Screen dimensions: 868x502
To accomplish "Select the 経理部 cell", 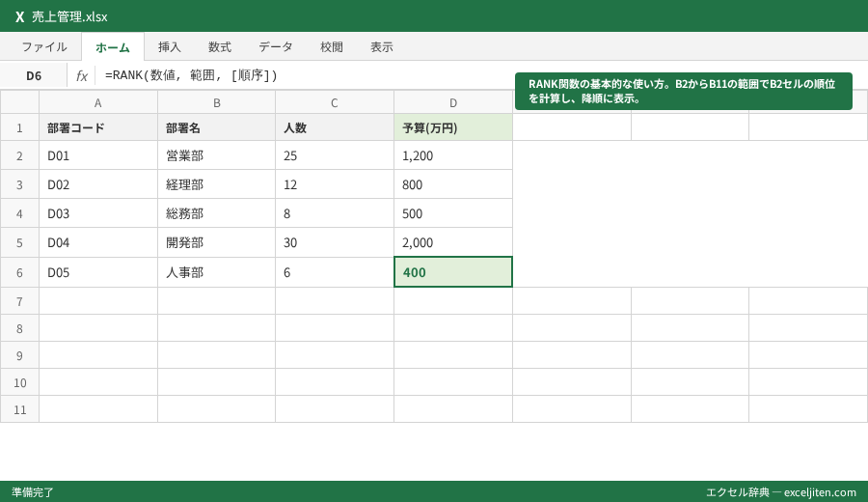I will pyautogui.click(x=216, y=184).
